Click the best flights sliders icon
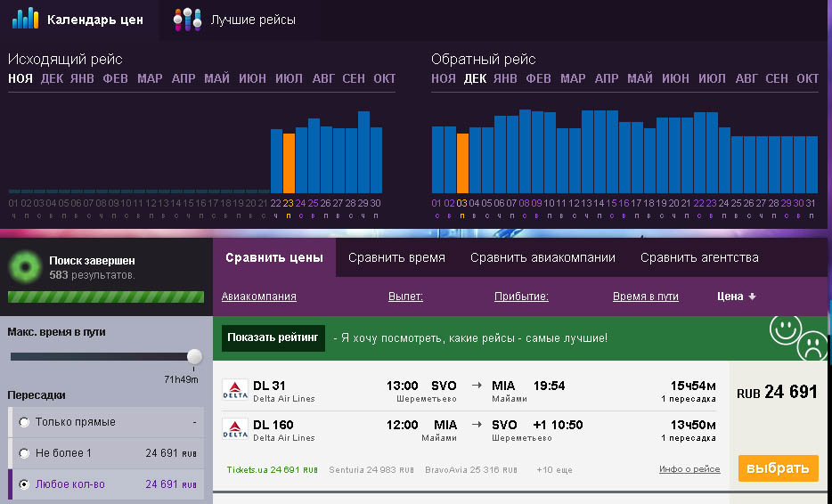 point(187,20)
